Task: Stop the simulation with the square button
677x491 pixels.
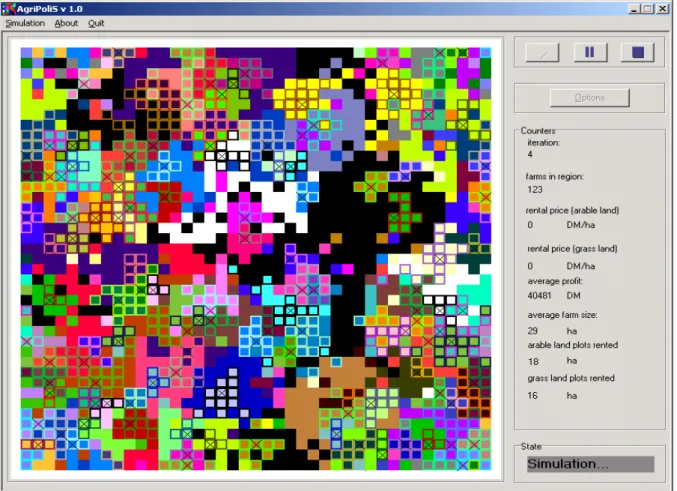Action: (x=638, y=53)
